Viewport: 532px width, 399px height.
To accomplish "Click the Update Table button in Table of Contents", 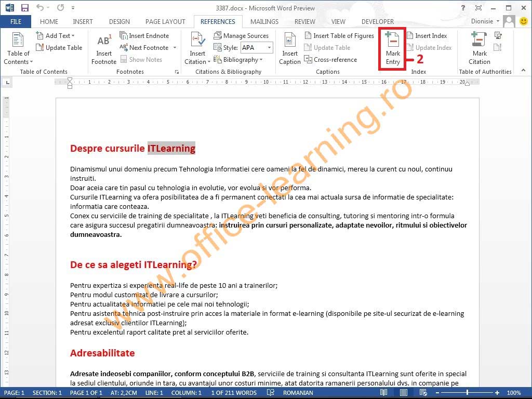I will tap(59, 47).
